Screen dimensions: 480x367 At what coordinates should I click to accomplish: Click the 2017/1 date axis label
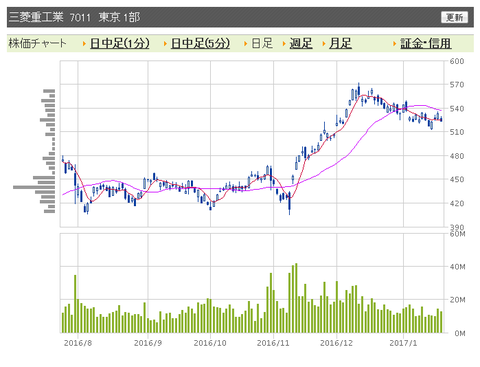pyautogui.click(x=403, y=343)
